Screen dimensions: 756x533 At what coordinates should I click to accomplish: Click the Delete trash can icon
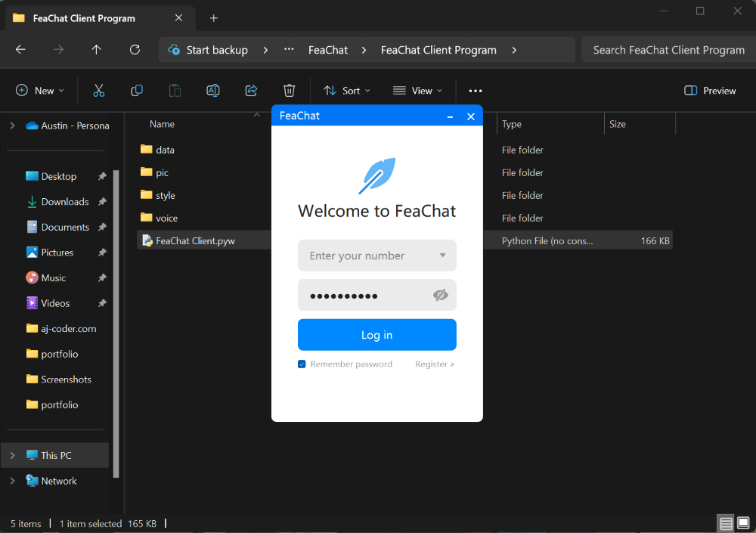tap(289, 91)
